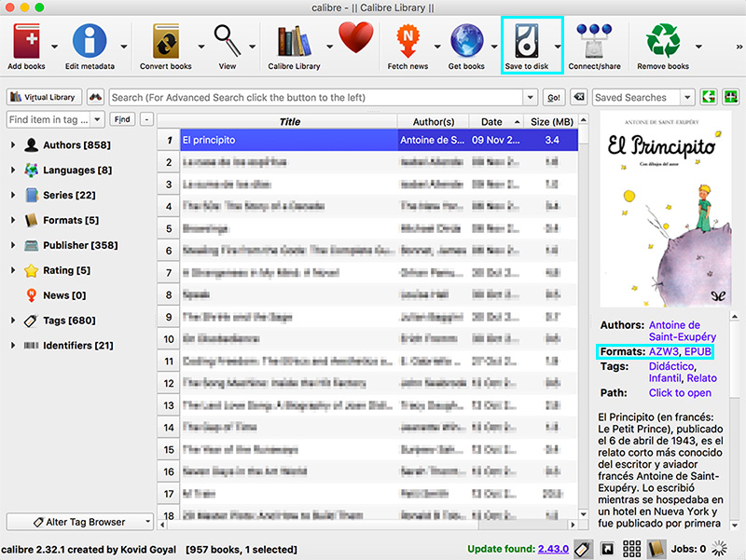Expand the Series [22] tree node
Image resolution: width=746 pixels, height=560 pixels.
(x=13, y=195)
